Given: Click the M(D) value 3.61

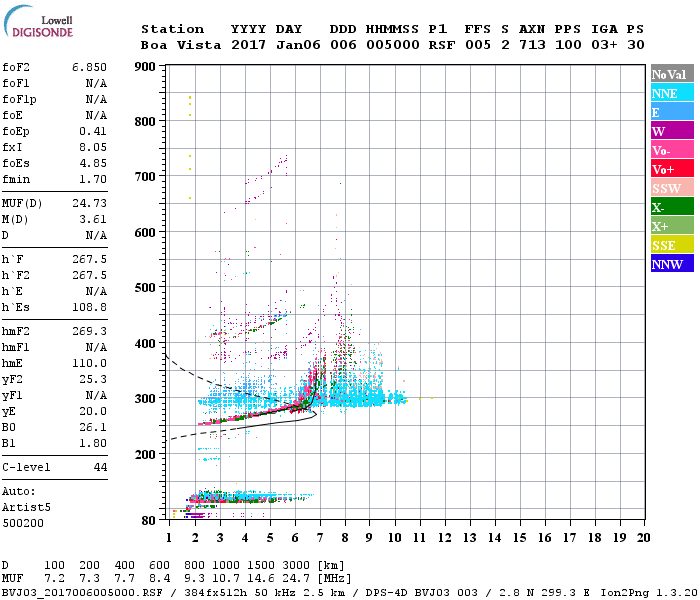Looking at the screenshot, I should click(93, 219).
